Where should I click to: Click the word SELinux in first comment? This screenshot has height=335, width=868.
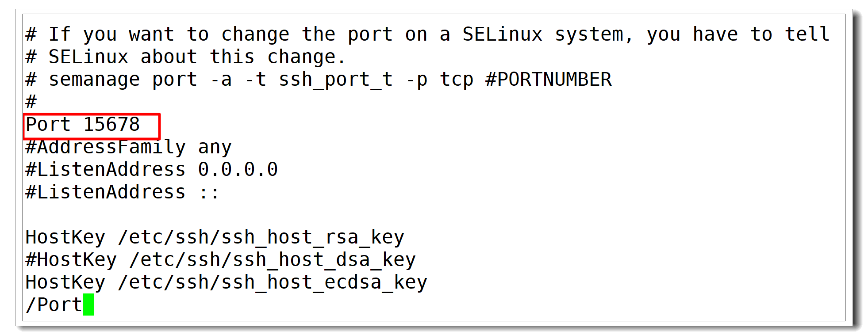(x=503, y=34)
